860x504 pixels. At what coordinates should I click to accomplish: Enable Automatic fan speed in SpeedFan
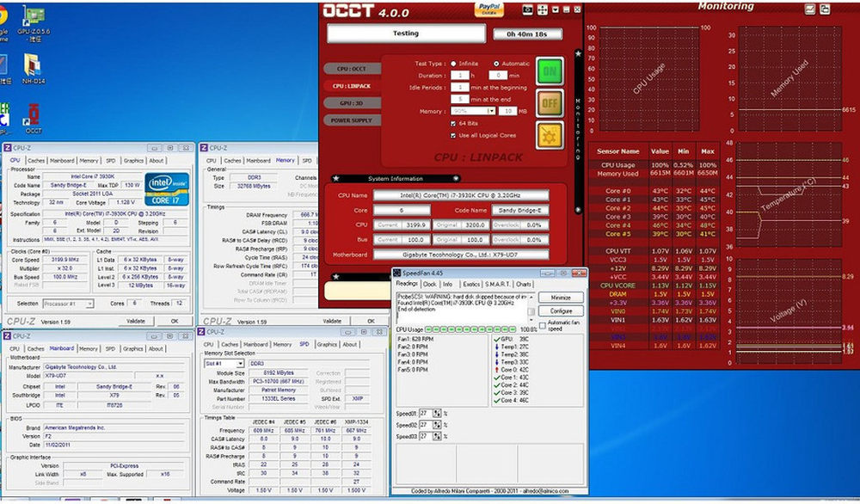541,325
